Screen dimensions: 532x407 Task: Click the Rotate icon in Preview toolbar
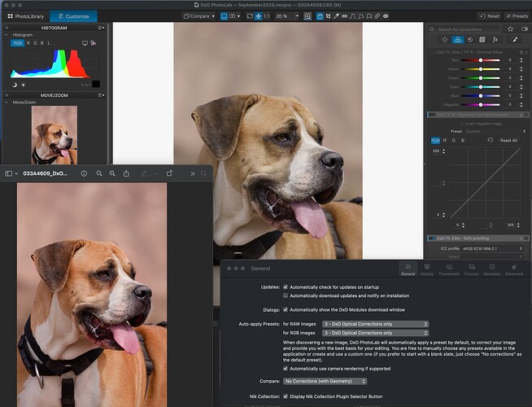pyautogui.click(x=169, y=173)
